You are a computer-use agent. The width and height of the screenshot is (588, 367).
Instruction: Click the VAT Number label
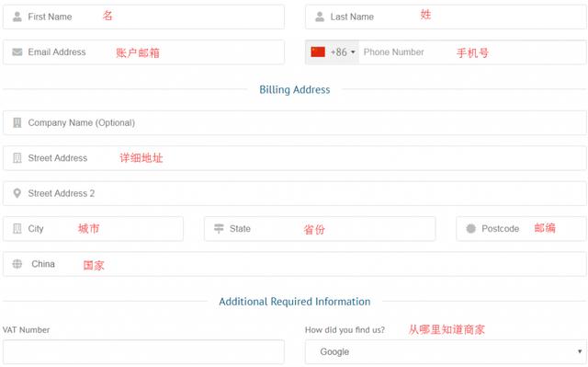pos(27,330)
